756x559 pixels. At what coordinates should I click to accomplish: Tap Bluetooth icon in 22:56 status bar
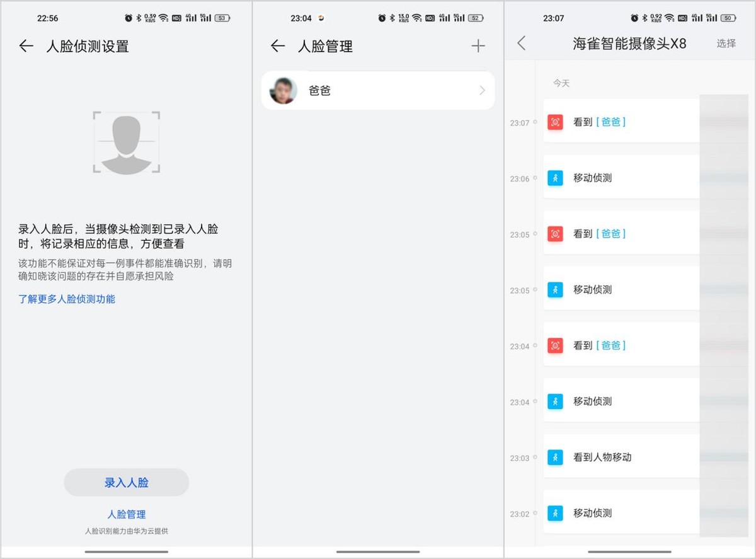tap(138, 18)
